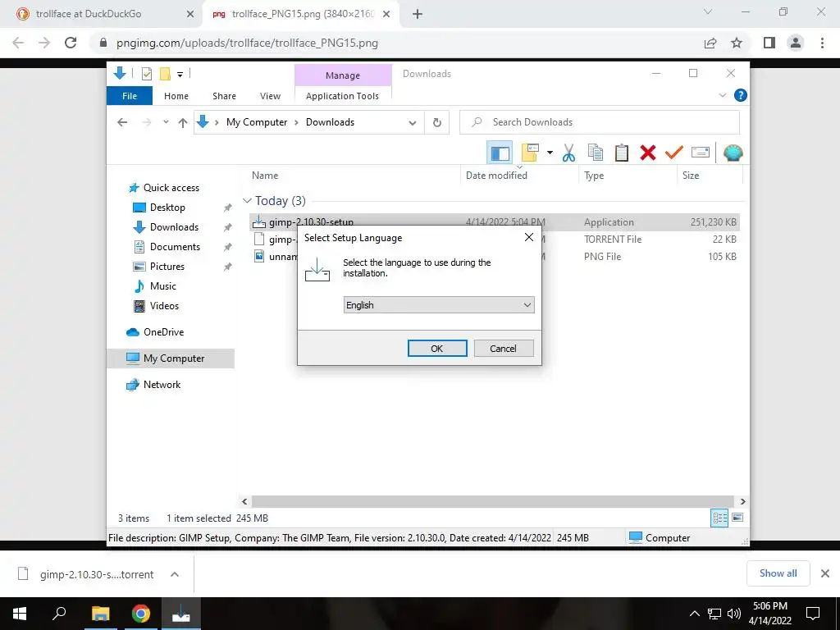The image size is (840, 630).
Task: Open the Share ribbon tab
Action: (224, 96)
